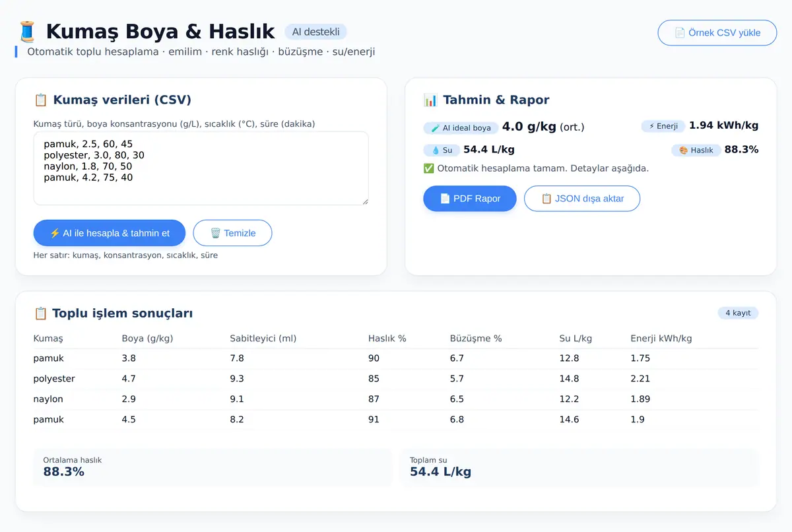
Task: Click the bar chart icon beside Tahmin & Rapor
Action: (430, 100)
